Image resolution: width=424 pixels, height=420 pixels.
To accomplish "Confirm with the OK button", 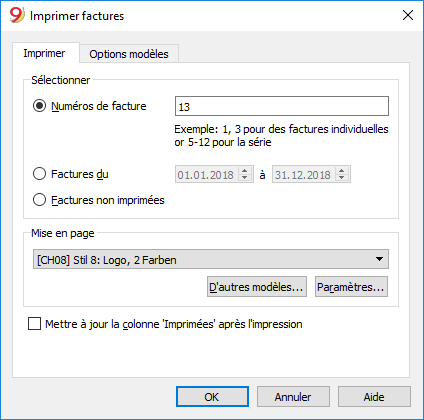I will pos(212,397).
